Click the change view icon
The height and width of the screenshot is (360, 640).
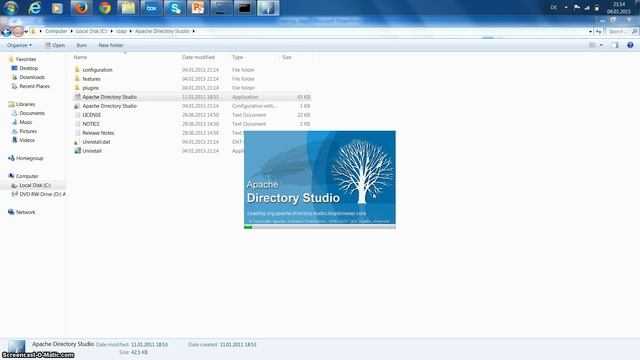click(x=592, y=45)
